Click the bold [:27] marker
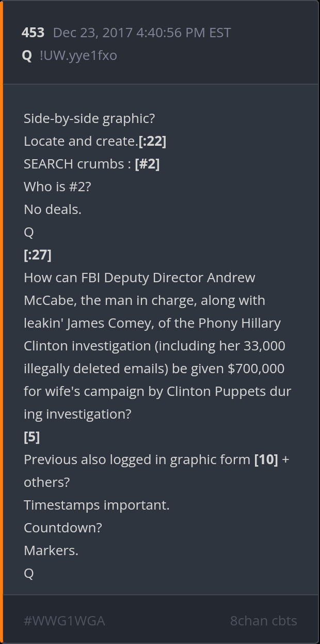Screen dimensions: 320x644 (38, 255)
